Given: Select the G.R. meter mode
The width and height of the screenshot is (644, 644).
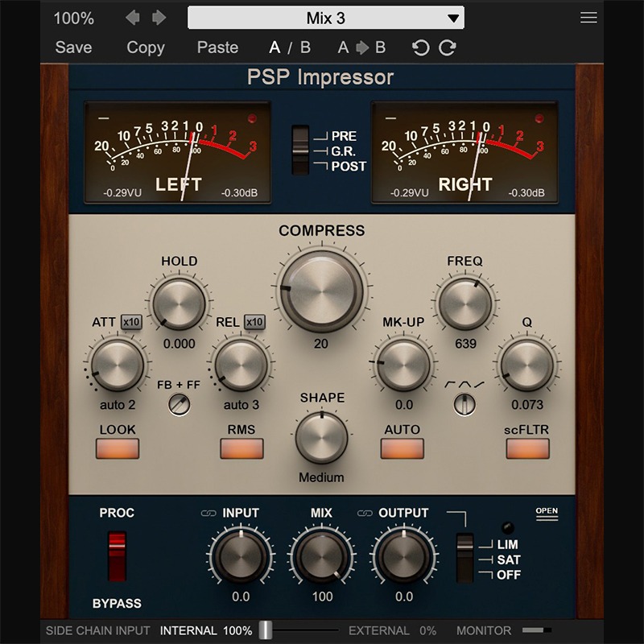Looking at the screenshot, I should coord(344,151).
